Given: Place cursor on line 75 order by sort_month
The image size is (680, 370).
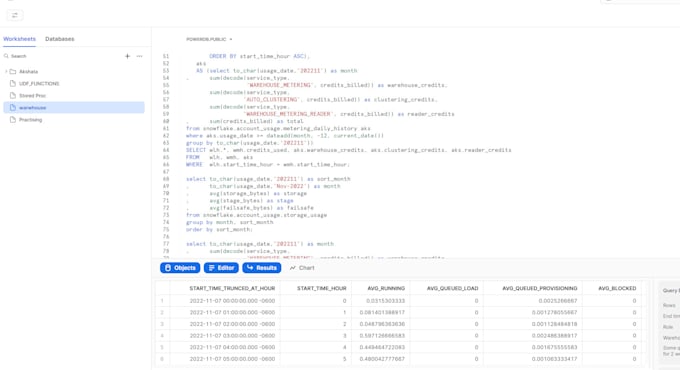Looking at the screenshot, I should pos(219,229).
